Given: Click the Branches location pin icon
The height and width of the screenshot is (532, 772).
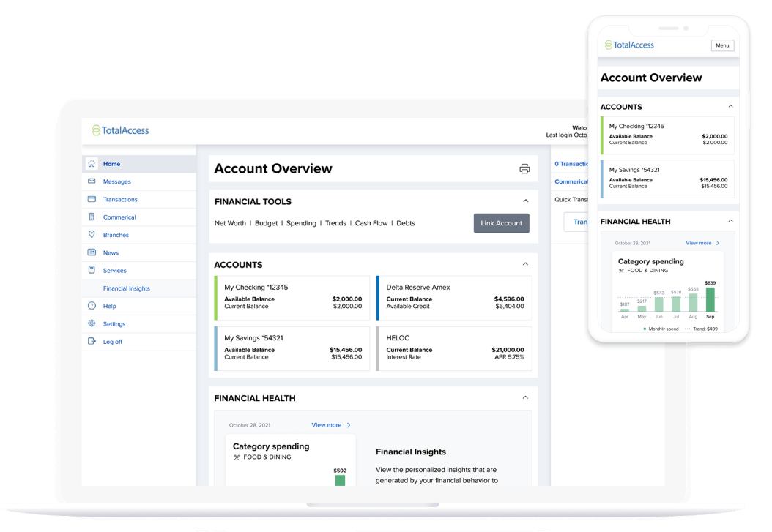Looking at the screenshot, I should [x=92, y=234].
